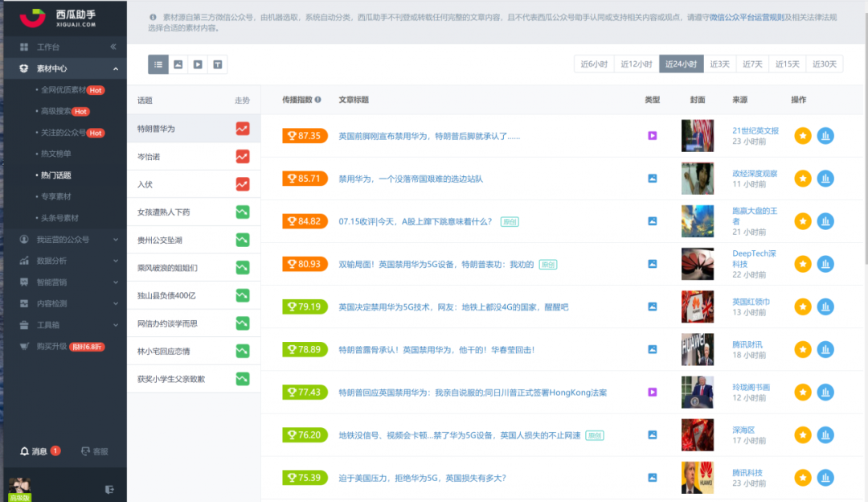868x502 pixels.
Task: Click the 传播指数 info icon
Action: pos(317,100)
